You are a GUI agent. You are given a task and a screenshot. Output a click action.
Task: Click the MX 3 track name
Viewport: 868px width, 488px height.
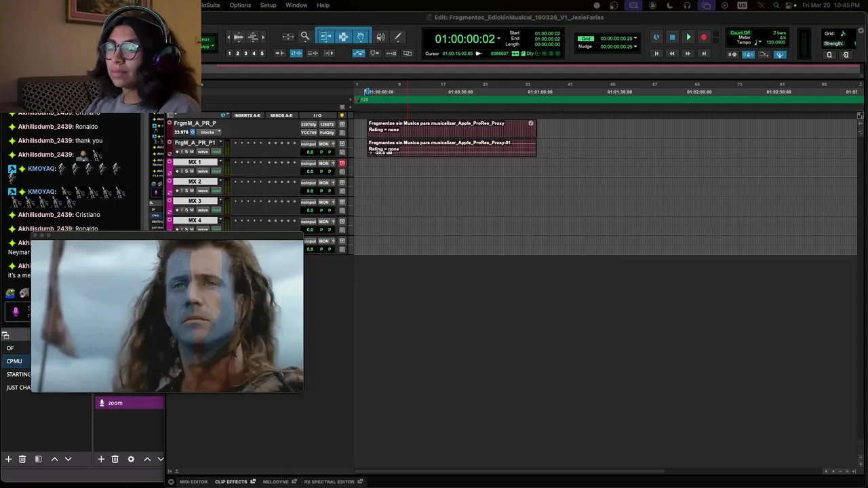pyautogui.click(x=195, y=201)
